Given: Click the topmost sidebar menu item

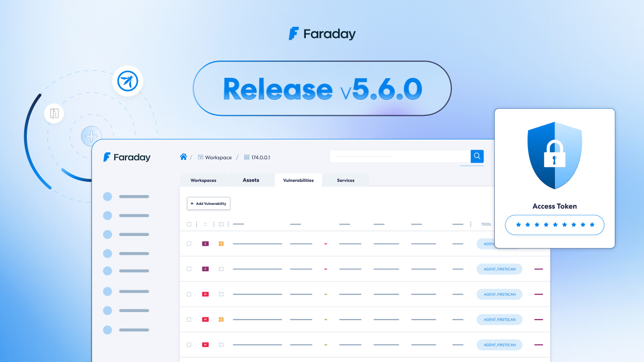Looking at the screenshot, I should (x=126, y=197).
